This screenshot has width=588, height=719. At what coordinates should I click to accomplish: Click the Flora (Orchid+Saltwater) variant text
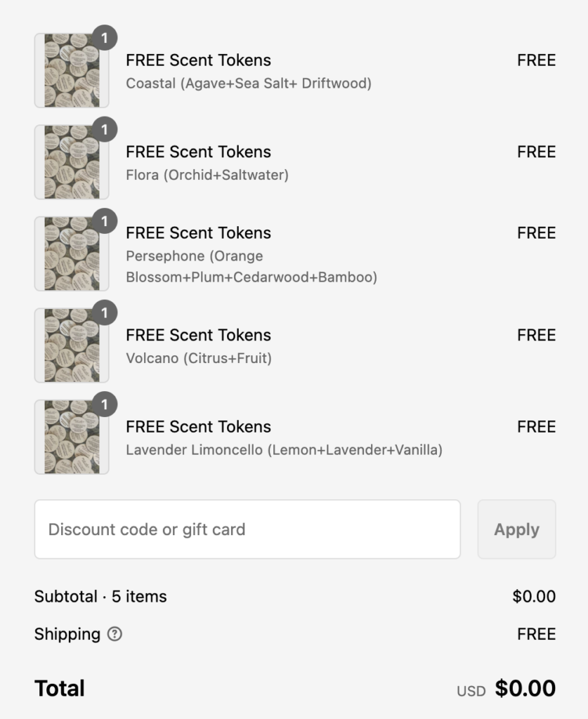coord(207,175)
